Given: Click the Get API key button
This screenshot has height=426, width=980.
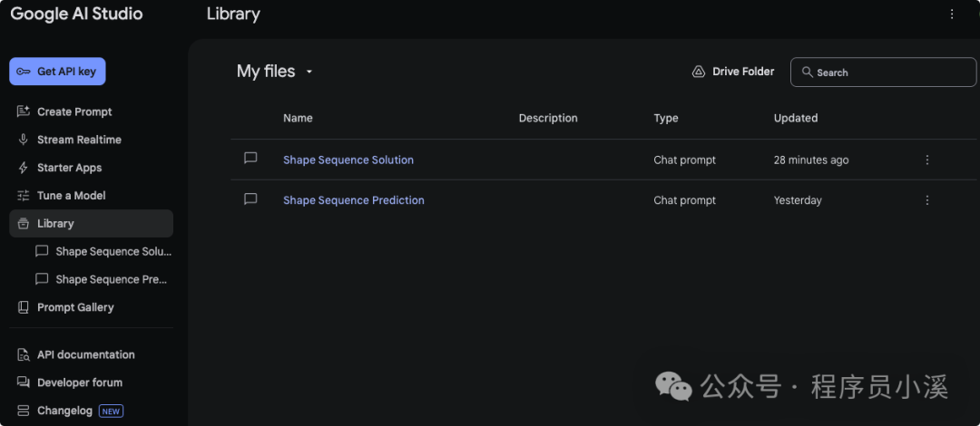Looking at the screenshot, I should (57, 72).
